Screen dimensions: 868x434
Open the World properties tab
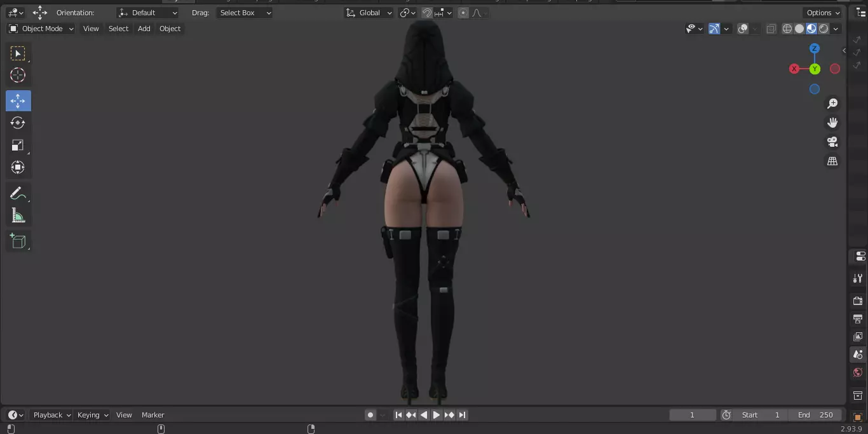point(858,372)
